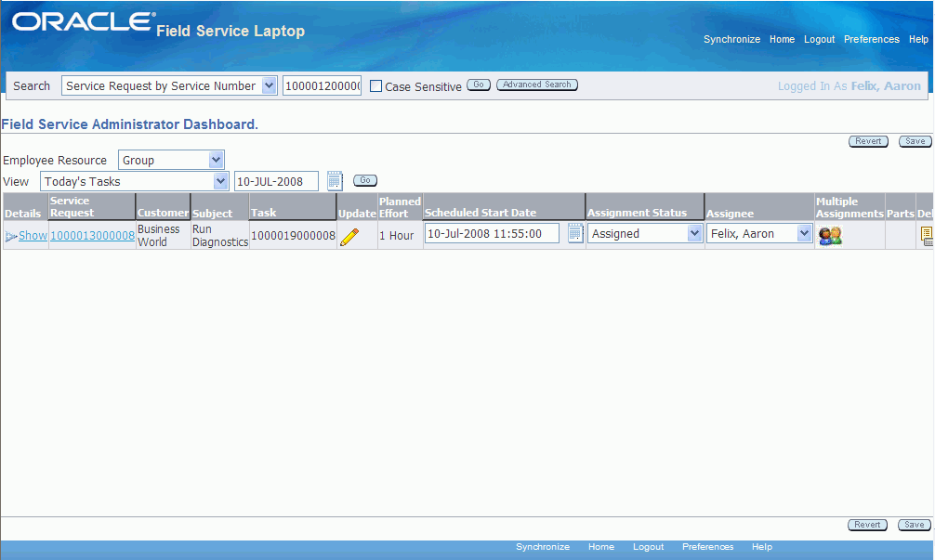
Task: Click the Run Diagnostics subject cell
Action: pyautogui.click(x=219, y=235)
